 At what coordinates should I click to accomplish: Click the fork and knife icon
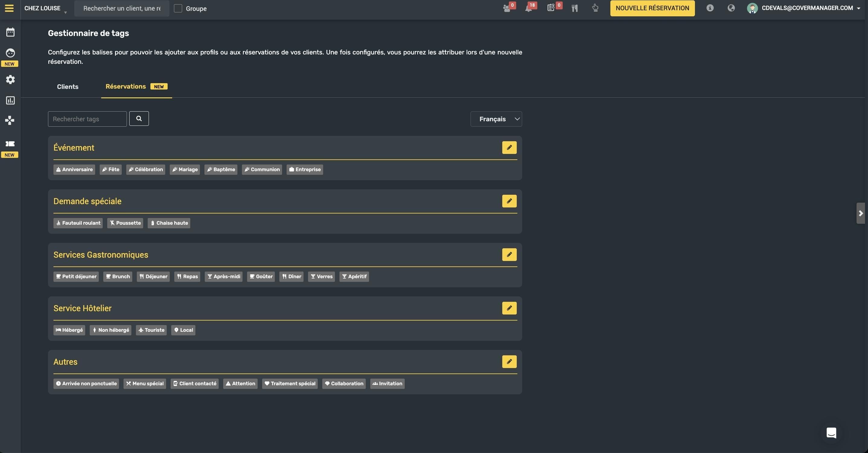pyautogui.click(x=575, y=8)
